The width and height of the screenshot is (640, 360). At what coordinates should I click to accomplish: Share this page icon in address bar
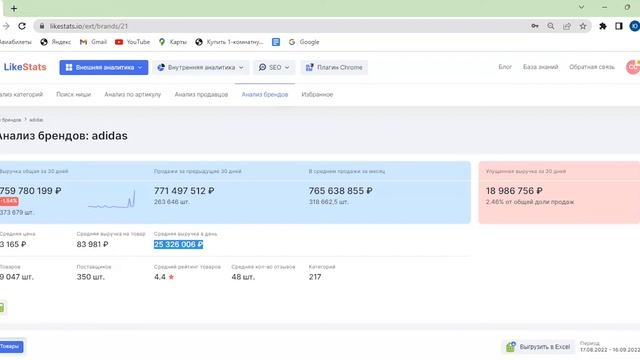[567, 26]
